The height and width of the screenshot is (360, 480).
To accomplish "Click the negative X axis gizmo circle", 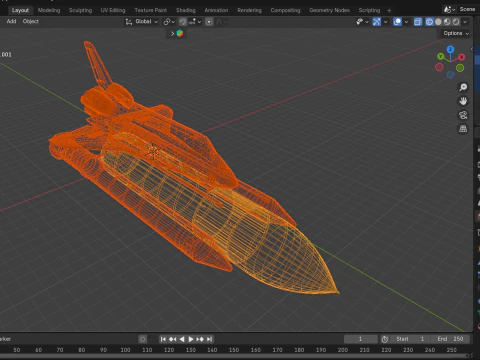I will 439,67.
